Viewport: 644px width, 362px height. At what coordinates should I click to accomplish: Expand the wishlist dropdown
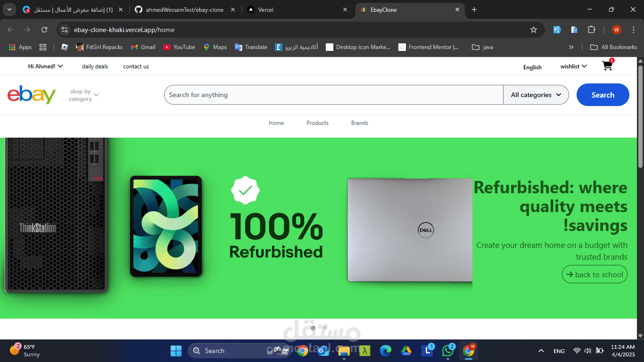point(573,66)
